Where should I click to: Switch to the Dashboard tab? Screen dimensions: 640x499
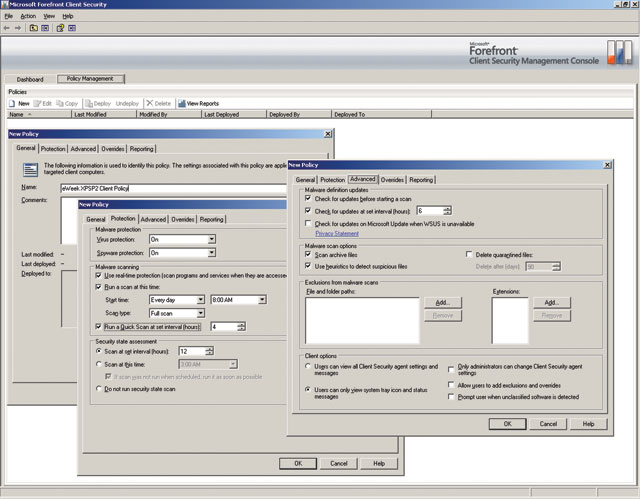pos(30,79)
